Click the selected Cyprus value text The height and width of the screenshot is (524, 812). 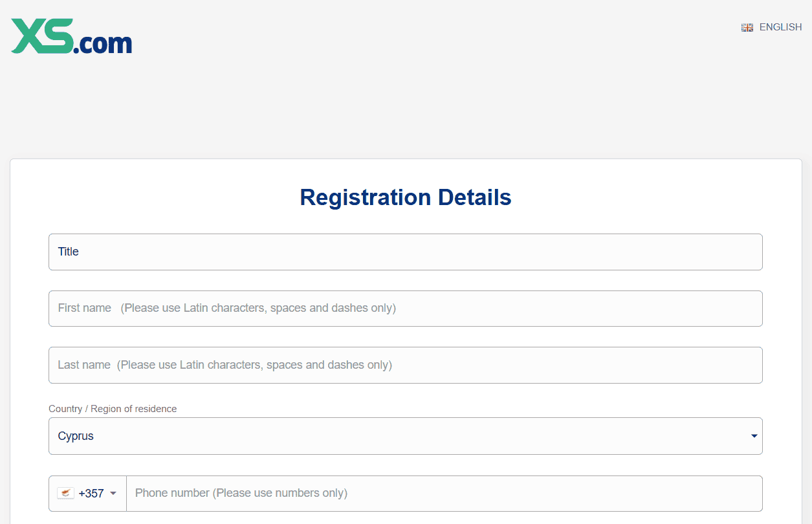tap(76, 436)
